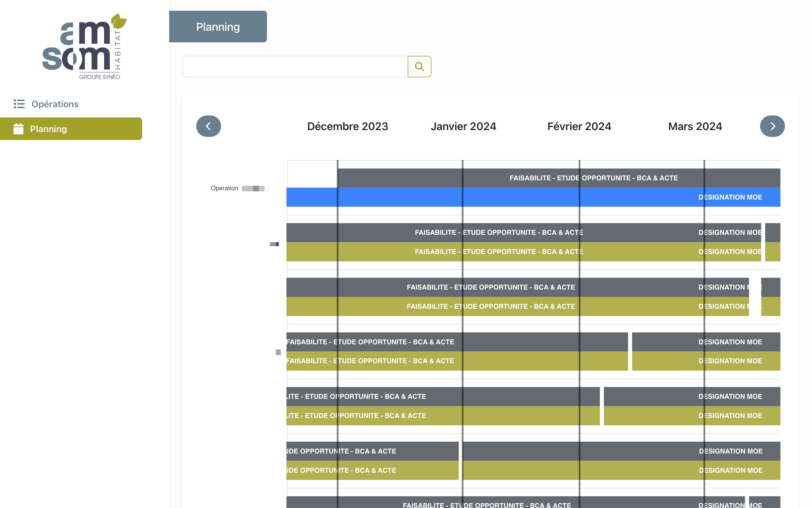Viewport: 812px width, 508px height.
Task: Click fourth row olive DESIGNATION MOE bar
Action: click(706, 361)
